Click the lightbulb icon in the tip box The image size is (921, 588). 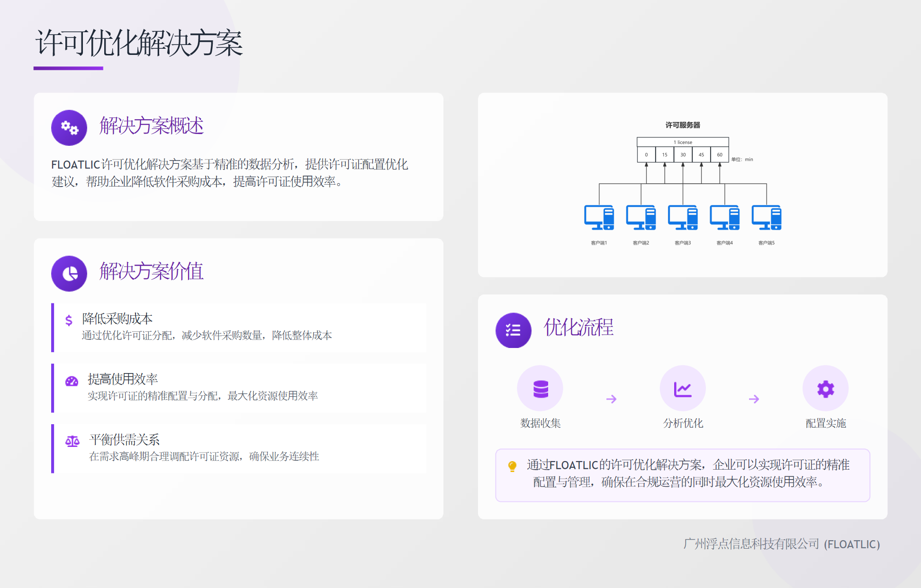tap(512, 466)
